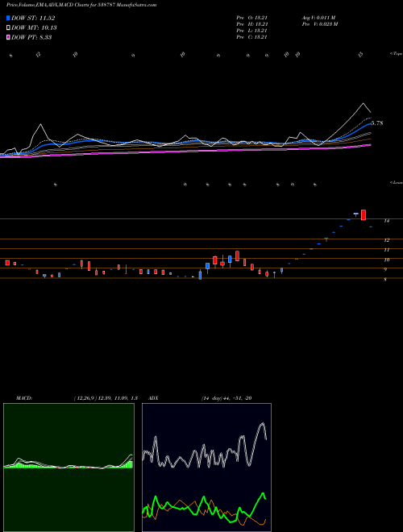The height and width of the screenshot is (532, 403).
Task: Click the price axis label 8
Action: click(385, 280)
